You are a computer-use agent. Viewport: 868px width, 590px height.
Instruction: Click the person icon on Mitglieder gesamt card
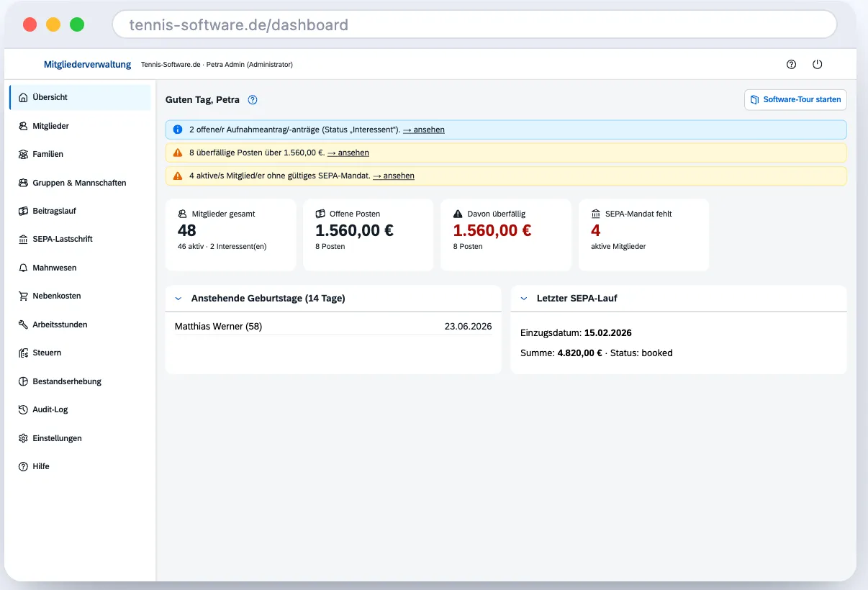pyautogui.click(x=182, y=214)
